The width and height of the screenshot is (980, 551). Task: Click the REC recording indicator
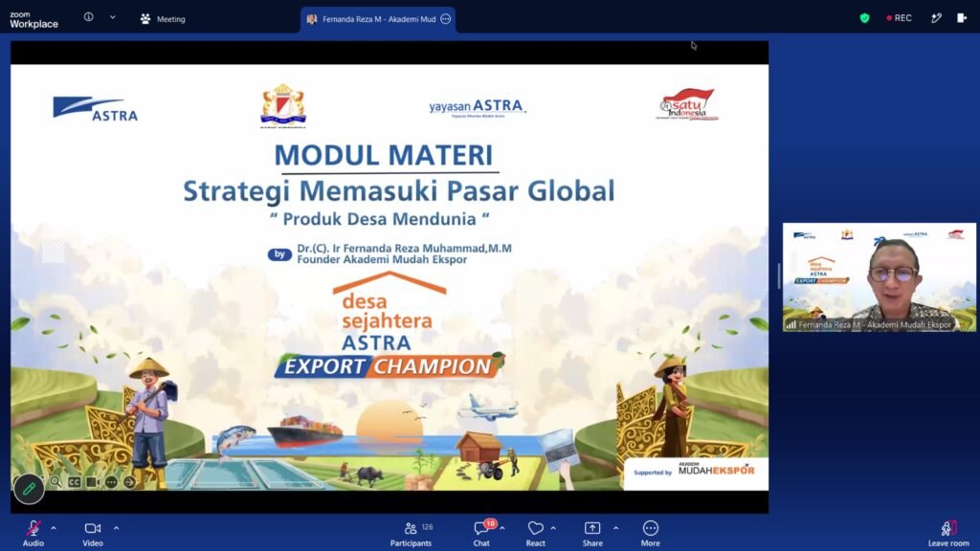point(899,18)
